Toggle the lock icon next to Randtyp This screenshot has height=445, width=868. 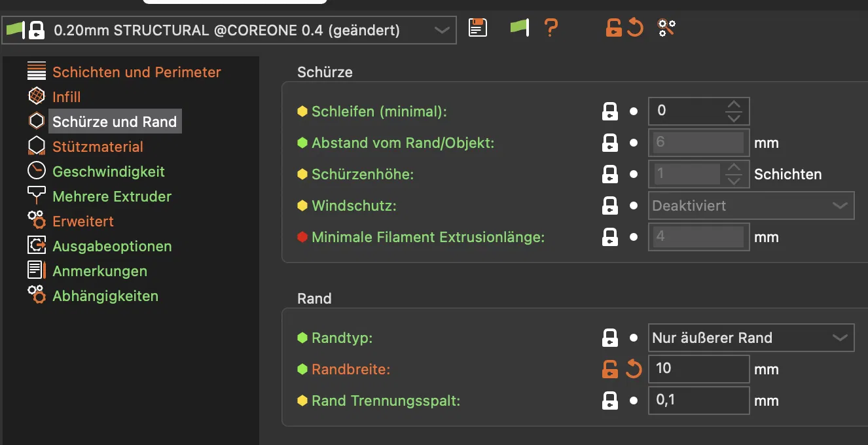tap(610, 338)
